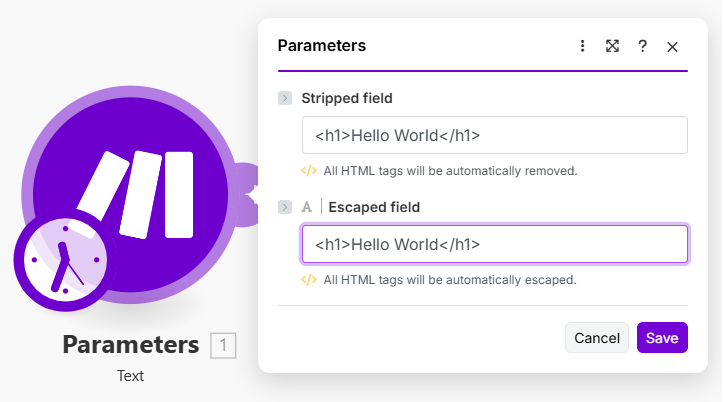Focus the Escaped field text input

[494, 244]
